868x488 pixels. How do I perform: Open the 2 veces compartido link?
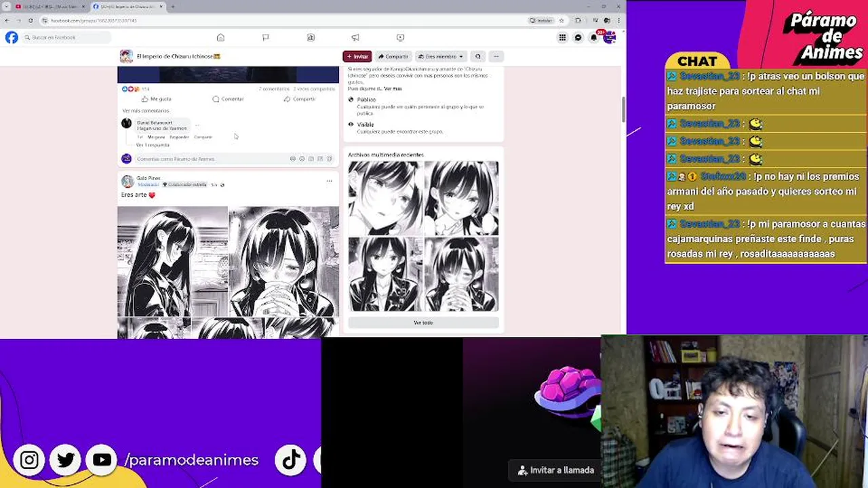pos(314,89)
